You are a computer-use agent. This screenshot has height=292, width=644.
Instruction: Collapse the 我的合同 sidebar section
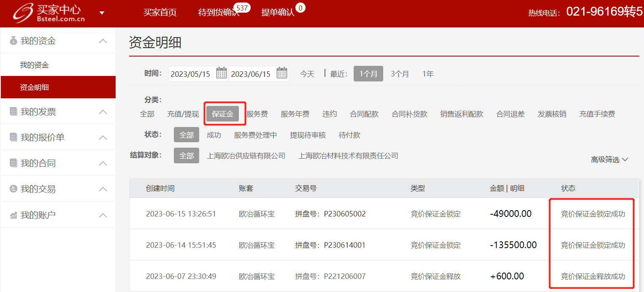pyautogui.click(x=103, y=163)
